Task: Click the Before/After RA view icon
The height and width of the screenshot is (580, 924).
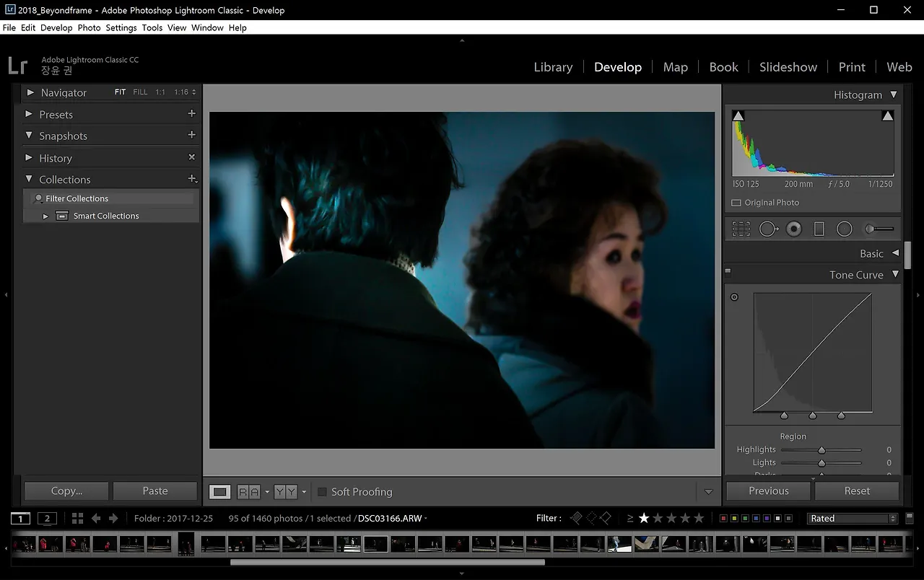Action: pyautogui.click(x=248, y=492)
